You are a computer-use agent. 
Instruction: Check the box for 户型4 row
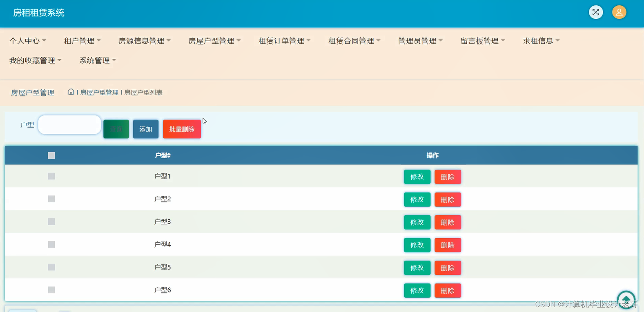[x=51, y=244]
